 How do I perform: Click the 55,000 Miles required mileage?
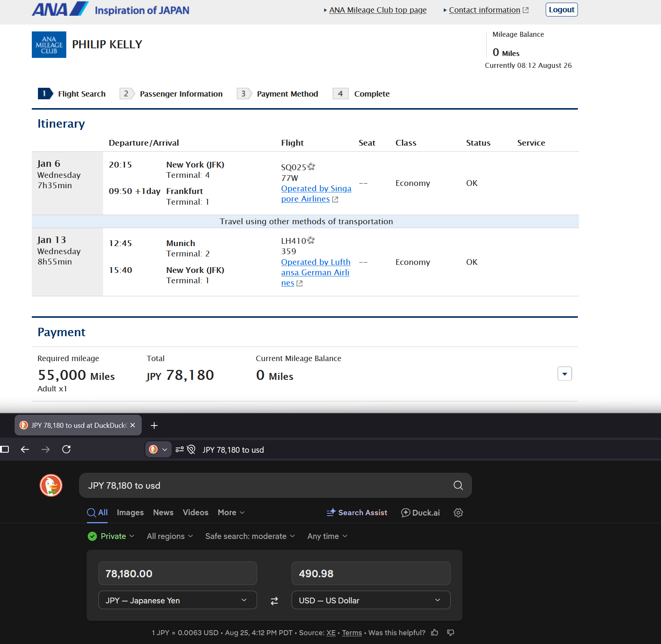76,375
